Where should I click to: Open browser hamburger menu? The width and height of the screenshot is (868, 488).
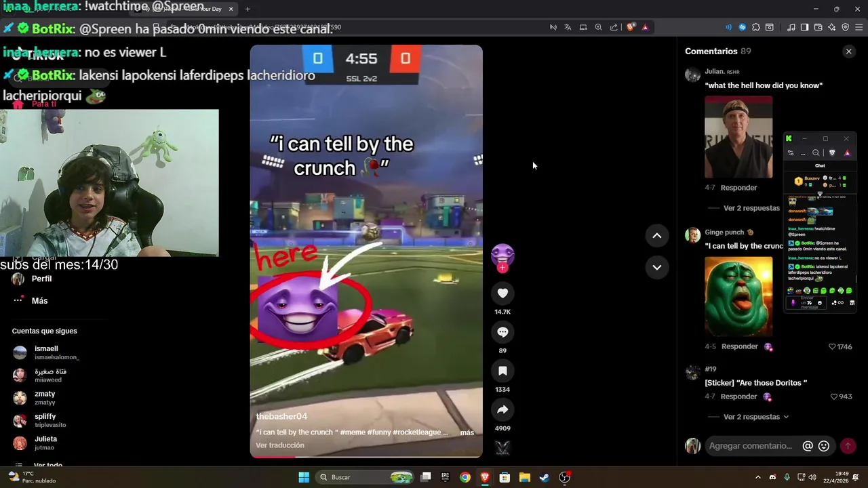coord(859,27)
